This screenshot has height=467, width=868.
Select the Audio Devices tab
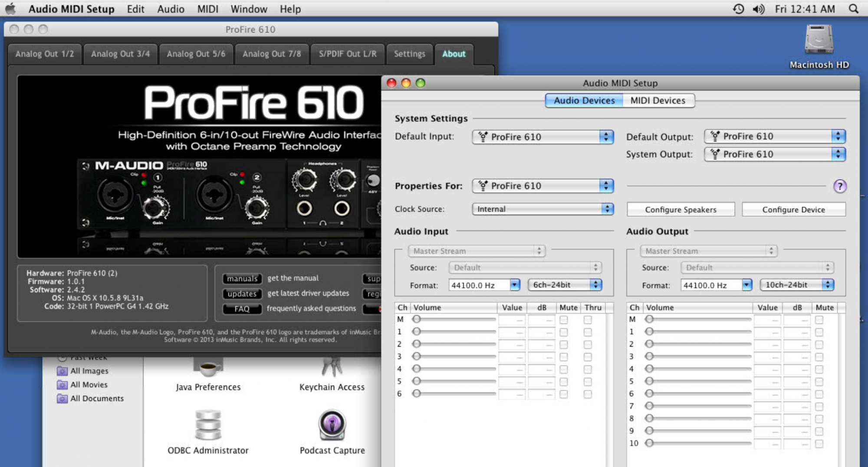(x=584, y=101)
